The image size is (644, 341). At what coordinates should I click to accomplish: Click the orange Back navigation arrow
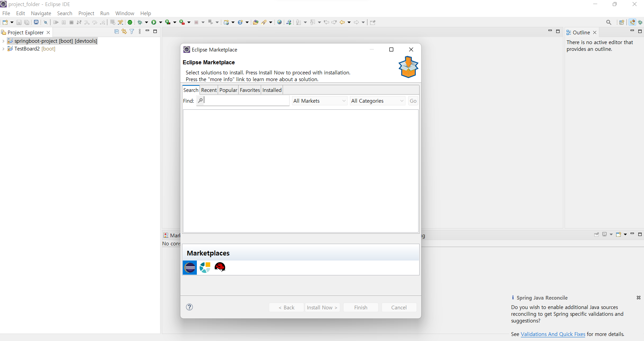click(342, 22)
